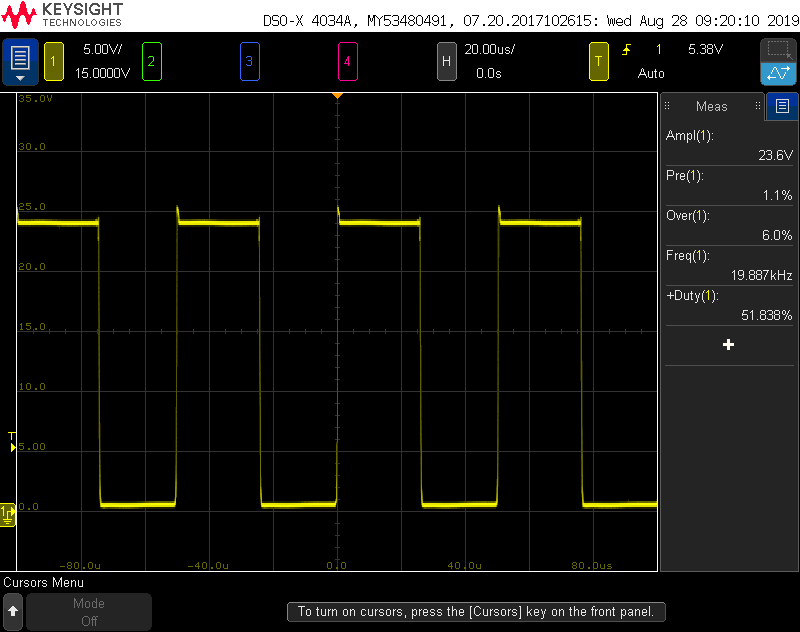Screen dimensions: 800x632
Task: Click the zoom box selection icon
Action: point(779,50)
